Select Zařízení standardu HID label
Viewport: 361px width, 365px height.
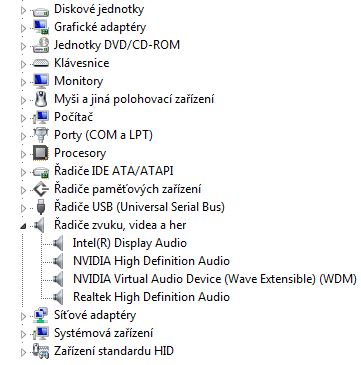[114, 351]
